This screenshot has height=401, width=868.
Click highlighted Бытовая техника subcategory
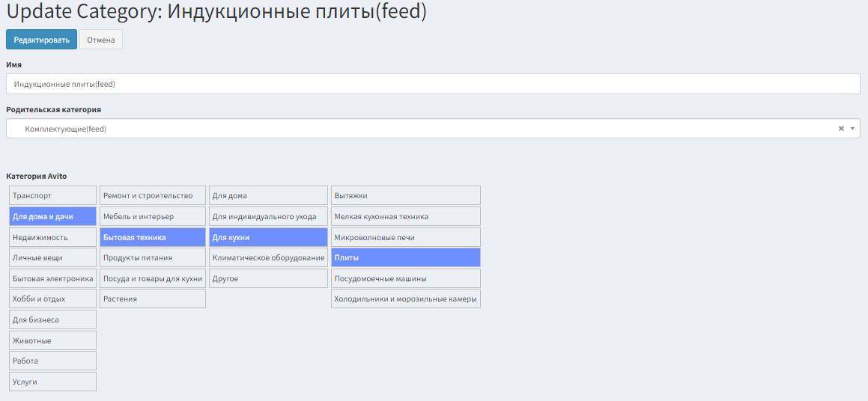tap(153, 237)
